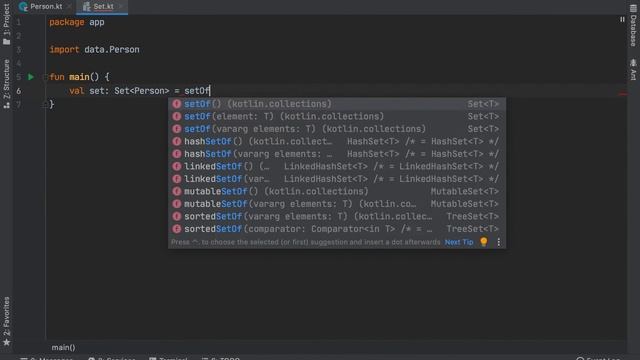Open the three-dots options menu in completion popup
Viewport: 640px width, 360px height.
pyautogui.click(x=498, y=242)
